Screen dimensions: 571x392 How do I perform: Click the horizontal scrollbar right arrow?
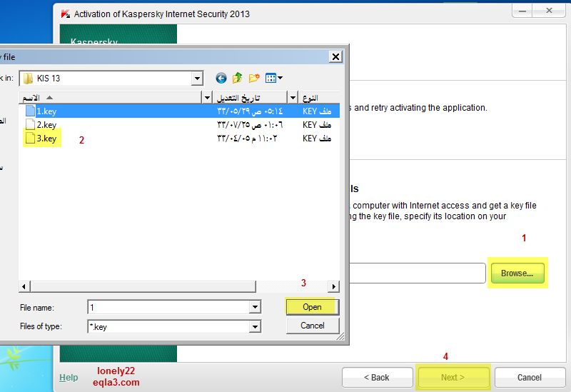(x=333, y=286)
